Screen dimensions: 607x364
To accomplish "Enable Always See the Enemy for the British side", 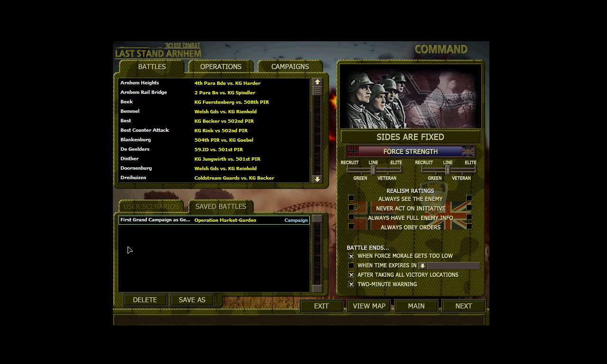I will tap(469, 198).
